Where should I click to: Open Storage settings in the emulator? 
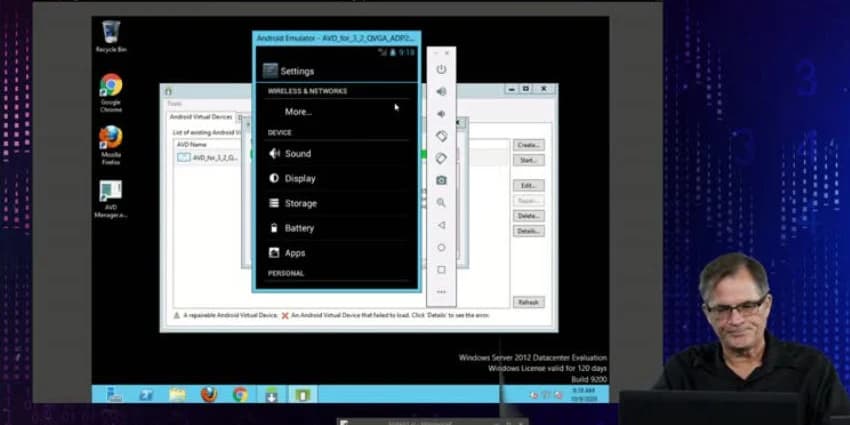coord(336,203)
